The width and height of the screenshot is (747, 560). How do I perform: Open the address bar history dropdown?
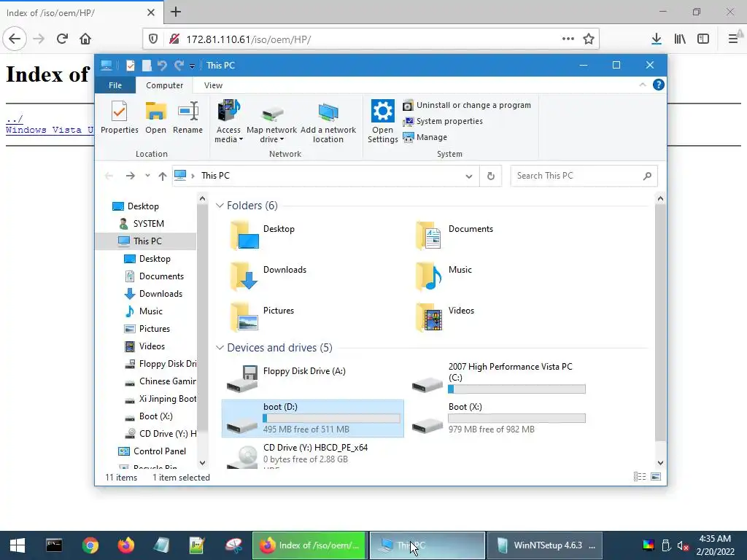(469, 176)
